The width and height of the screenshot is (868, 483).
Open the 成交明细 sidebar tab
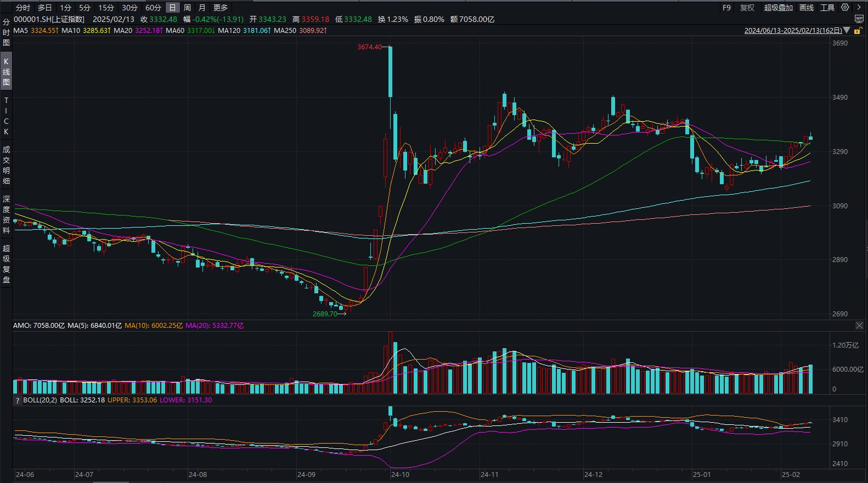tap(6, 165)
